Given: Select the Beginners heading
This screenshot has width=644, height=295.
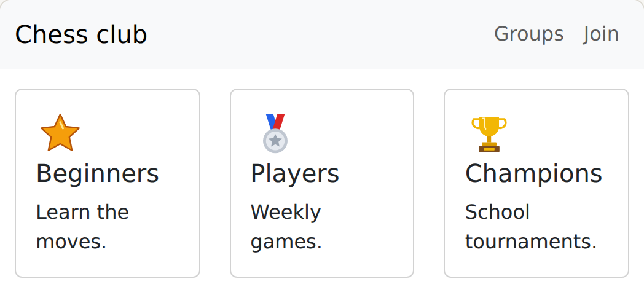Looking at the screenshot, I should [x=97, y=173].
